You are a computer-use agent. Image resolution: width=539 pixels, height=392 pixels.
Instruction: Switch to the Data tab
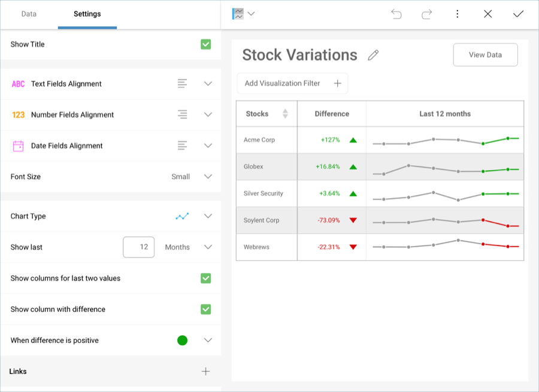[29, 13]
